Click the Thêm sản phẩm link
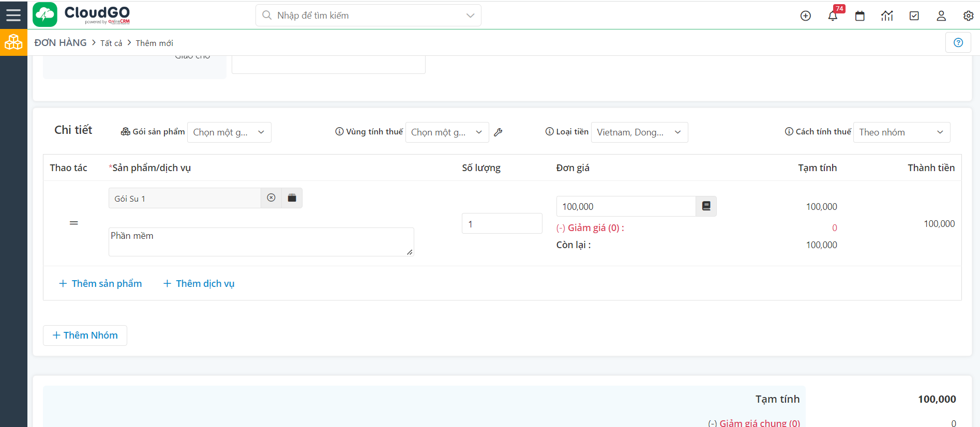This screenshot has width=980, height=427. click(x=100, y=283)
